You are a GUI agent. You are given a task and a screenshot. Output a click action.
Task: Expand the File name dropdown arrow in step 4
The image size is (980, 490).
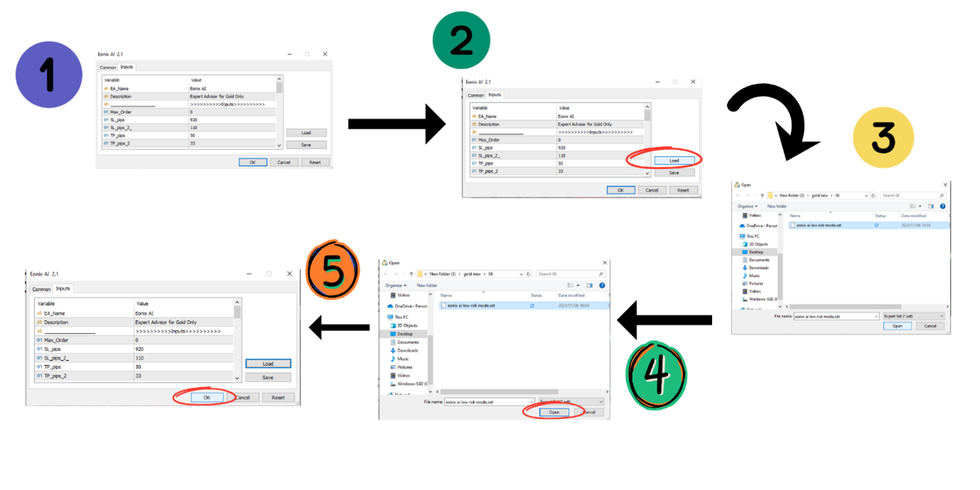click(532, 402)
